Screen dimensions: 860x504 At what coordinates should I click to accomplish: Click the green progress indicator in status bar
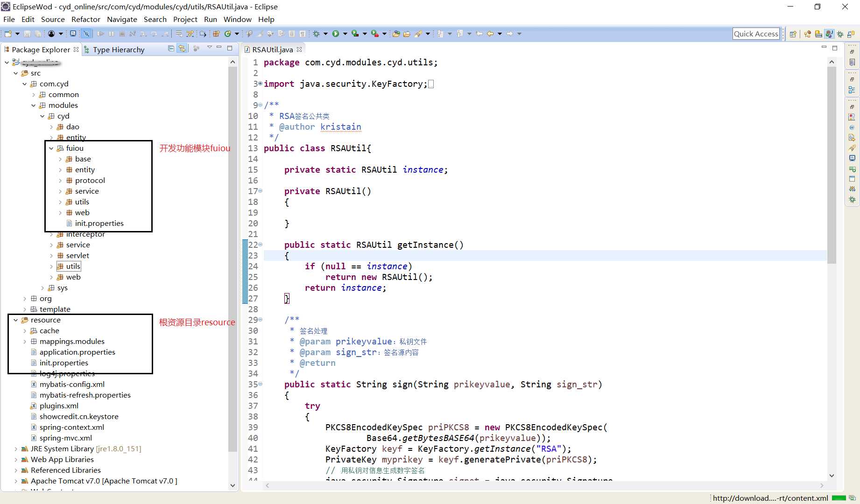(x=839, y=498)
